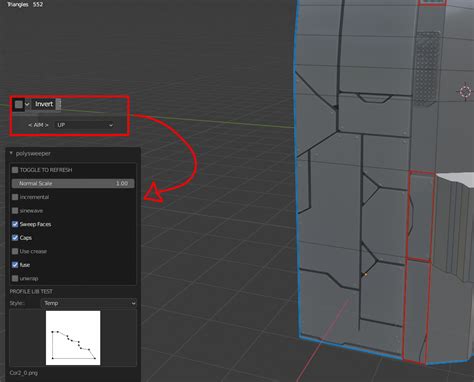Screen dimensions: 474x382
Task: Open the small dropdown arrow beside Invert
Action: 27,104
